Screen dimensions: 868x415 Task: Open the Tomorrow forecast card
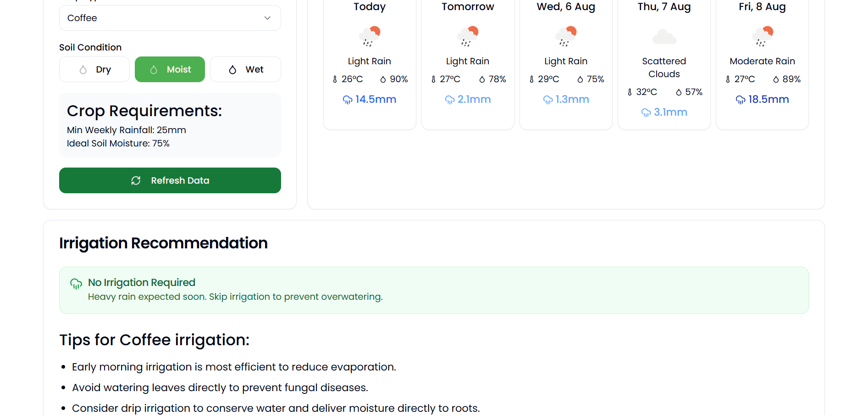pos(468,64)
